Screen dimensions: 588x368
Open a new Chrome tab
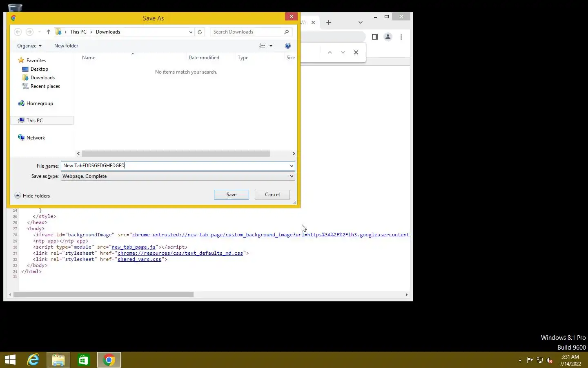pyautogui.click(x=329, y=22)
